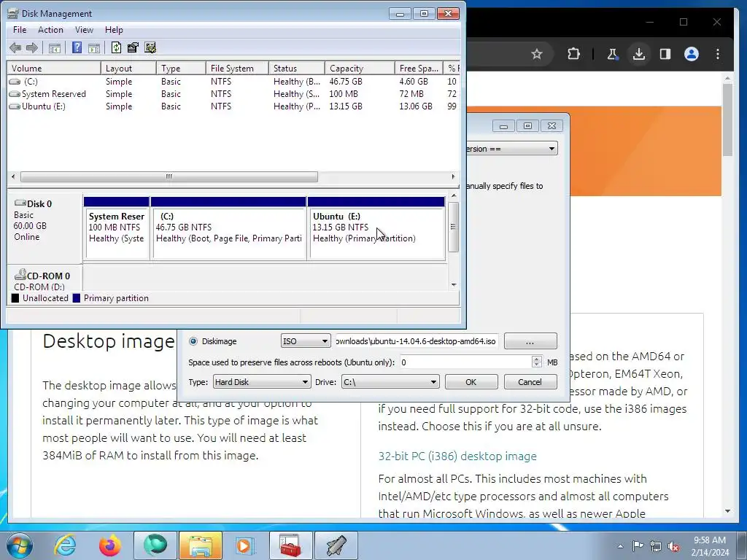The width and height of the screenshot is (747, 560).
Task: Click OK in the installer dialog
Action: (x=471, y=382)
